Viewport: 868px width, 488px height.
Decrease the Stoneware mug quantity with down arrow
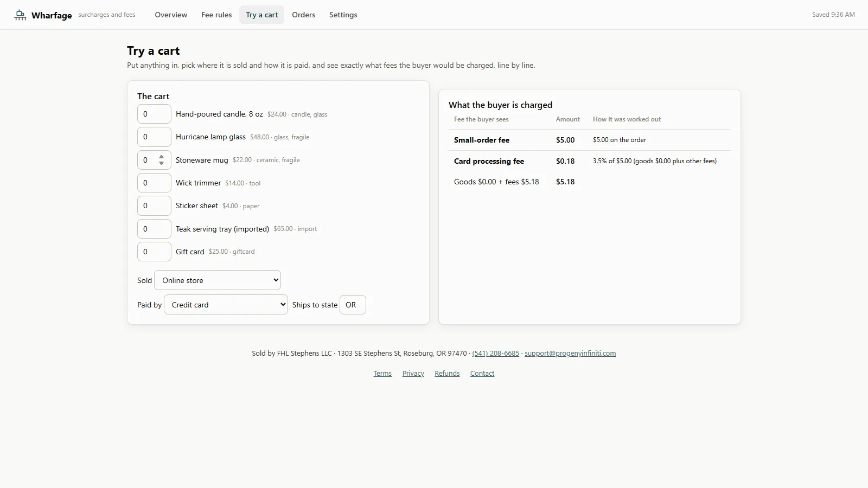[161, 163]
